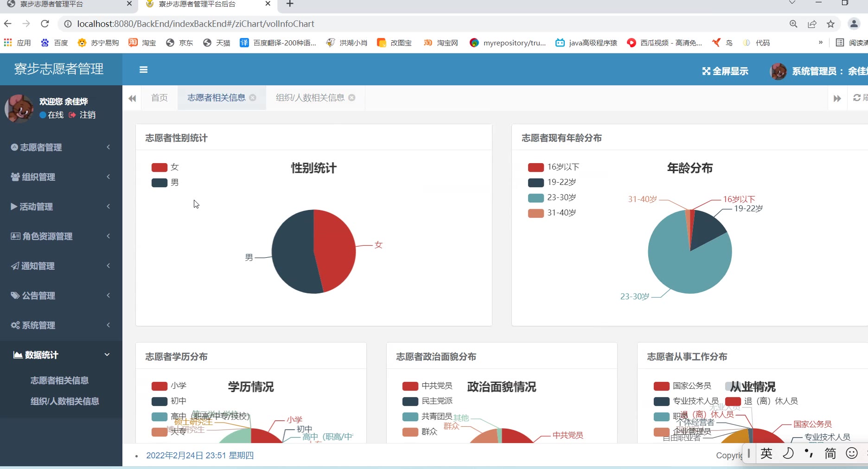
Task: Toggle 16岁以下 legend in age chart
Action: [x=554, y=167]
